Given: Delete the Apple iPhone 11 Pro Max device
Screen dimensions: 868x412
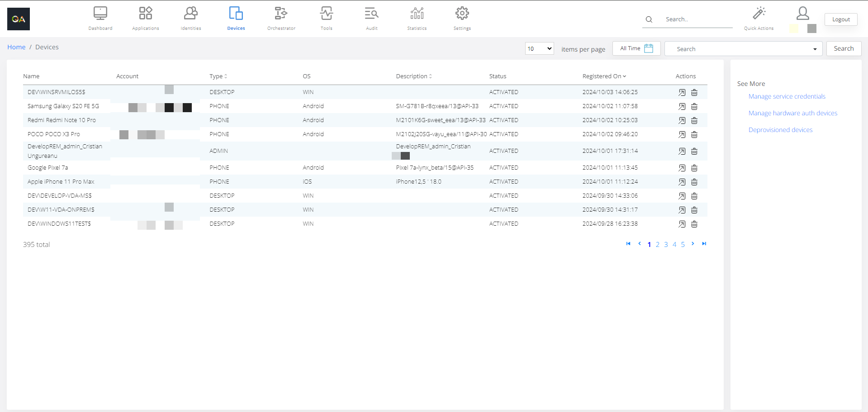Looking at the screenshot, I should (694, 182).
